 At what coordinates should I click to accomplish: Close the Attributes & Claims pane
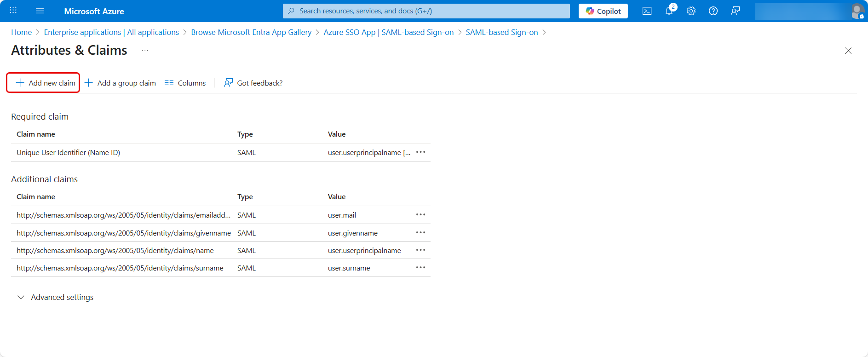pos(848,51)
